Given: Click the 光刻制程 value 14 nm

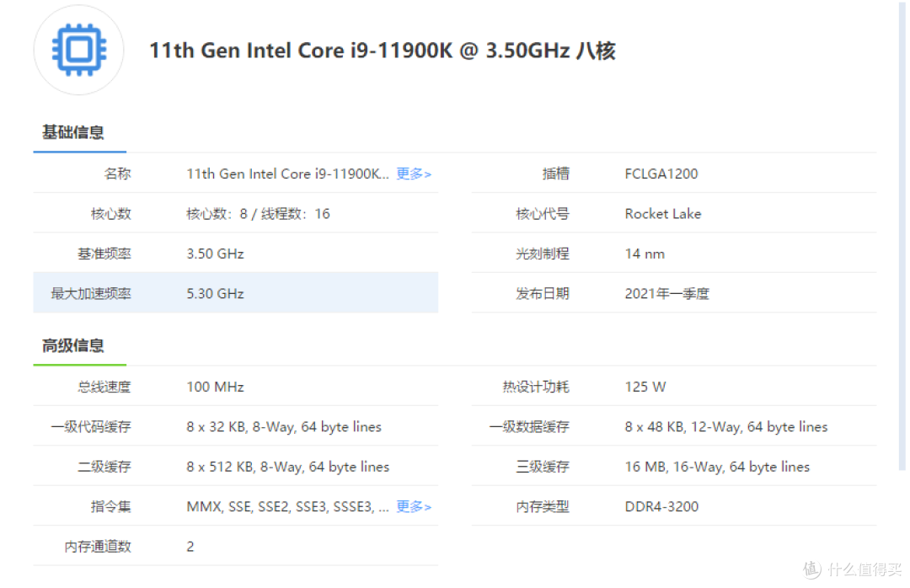Looking at the screenshot, I should 645,253.
